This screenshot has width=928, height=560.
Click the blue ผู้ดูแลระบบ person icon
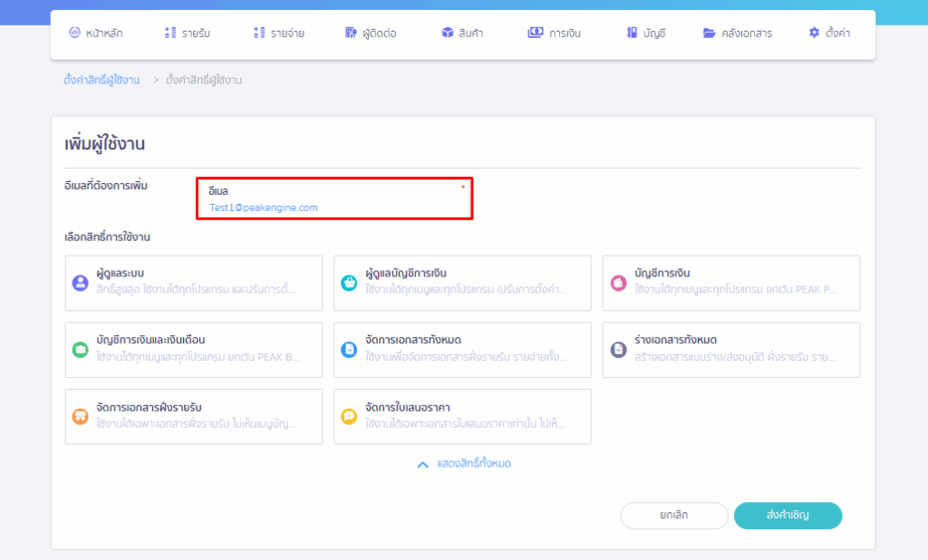[x=79, y=283]
